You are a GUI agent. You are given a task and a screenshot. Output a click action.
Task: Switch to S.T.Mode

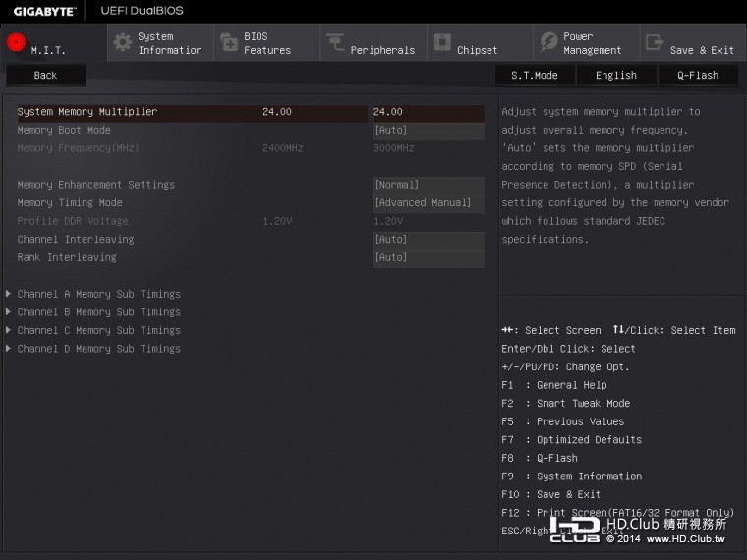click(534, 76)
